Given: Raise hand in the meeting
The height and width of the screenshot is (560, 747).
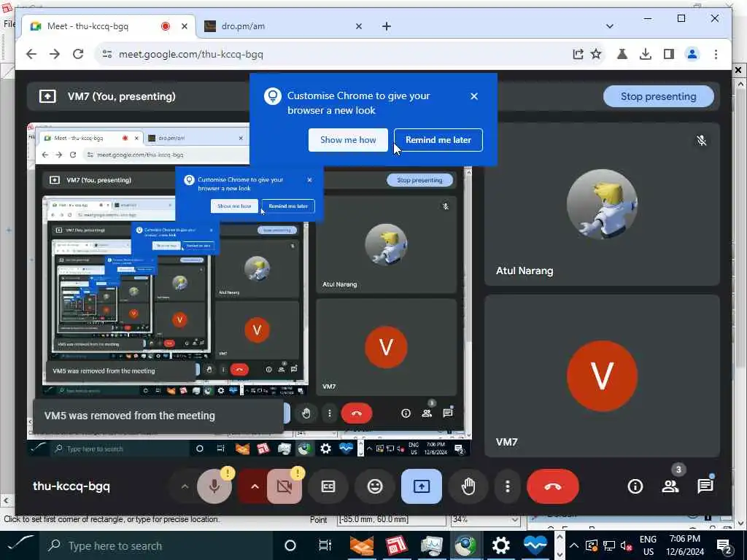Looking at the screenshot, I should point(468,486).
